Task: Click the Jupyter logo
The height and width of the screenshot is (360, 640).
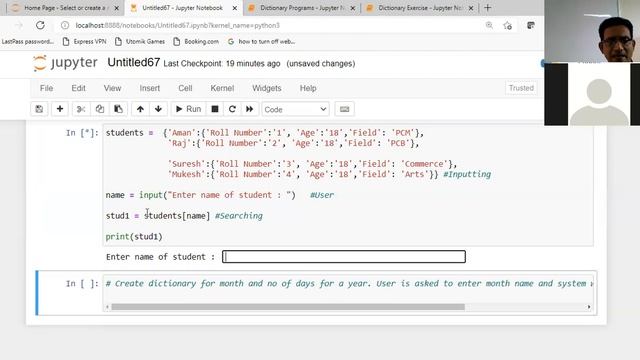Action: pyautogui.click(x=65, y=63)
